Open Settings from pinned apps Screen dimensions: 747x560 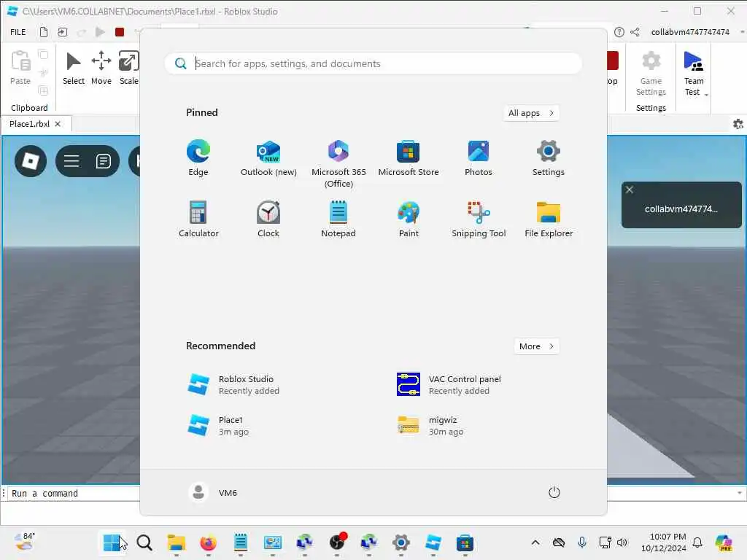(x=549, y=158)
